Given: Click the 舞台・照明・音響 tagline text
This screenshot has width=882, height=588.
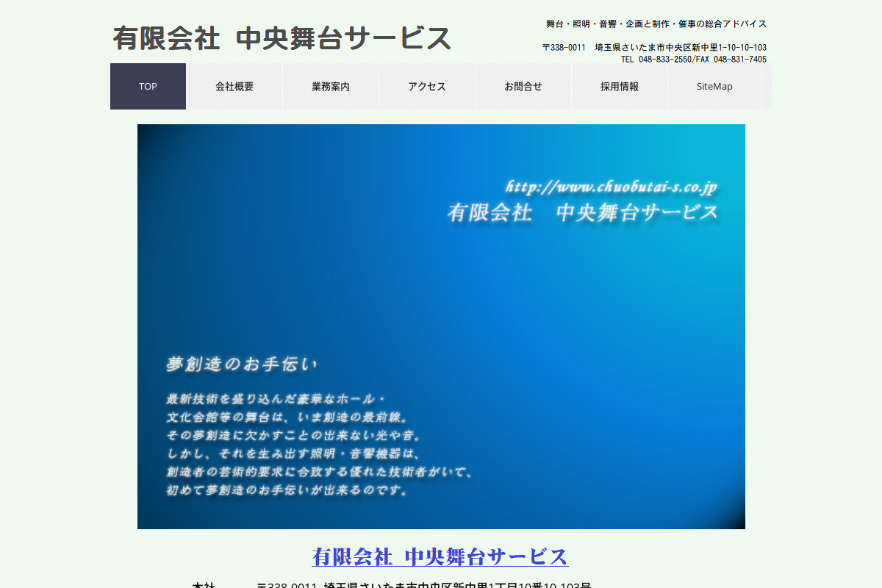Looking at the screenshot, I should [x=656, y=24].
